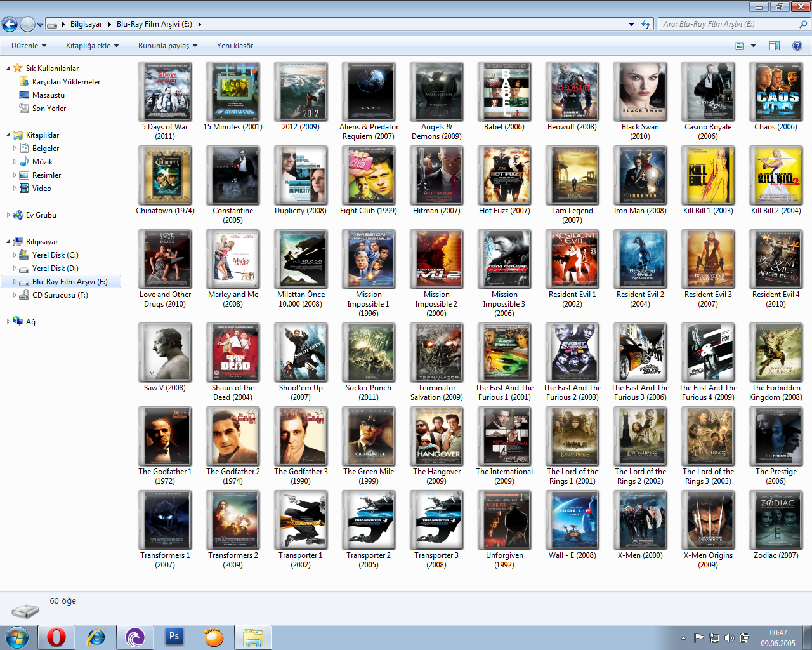Select Iron Man (2008) folder icon

coord(641,176)
